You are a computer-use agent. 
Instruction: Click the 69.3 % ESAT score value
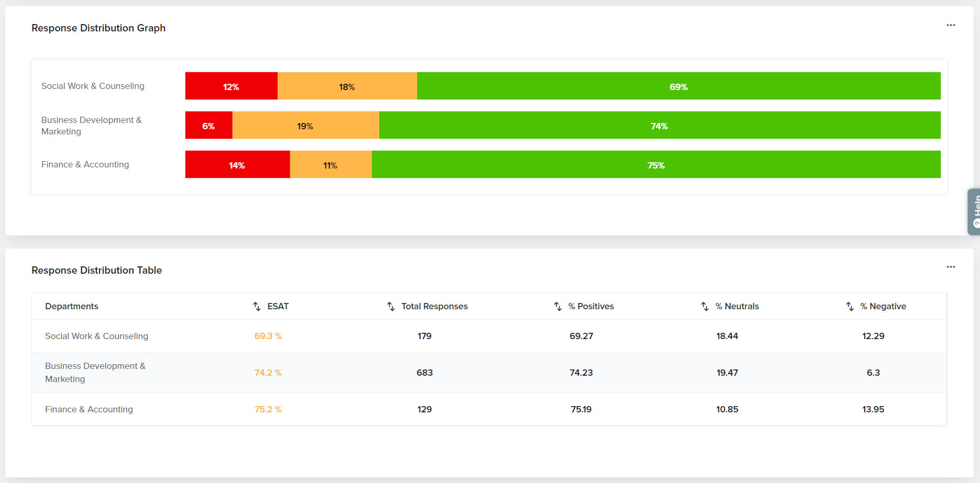(268, 336)
